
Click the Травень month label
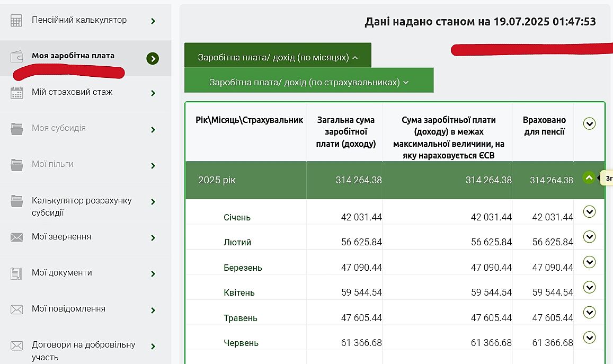[240, 318]
